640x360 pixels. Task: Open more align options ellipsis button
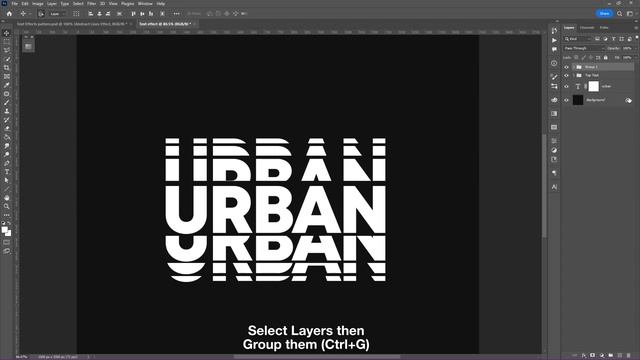coord(176,13)
